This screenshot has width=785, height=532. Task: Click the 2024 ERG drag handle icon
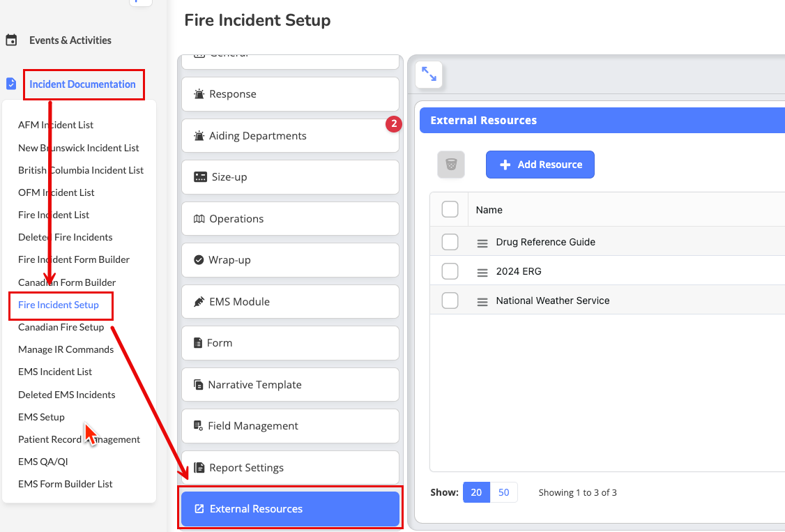[482, 272]
